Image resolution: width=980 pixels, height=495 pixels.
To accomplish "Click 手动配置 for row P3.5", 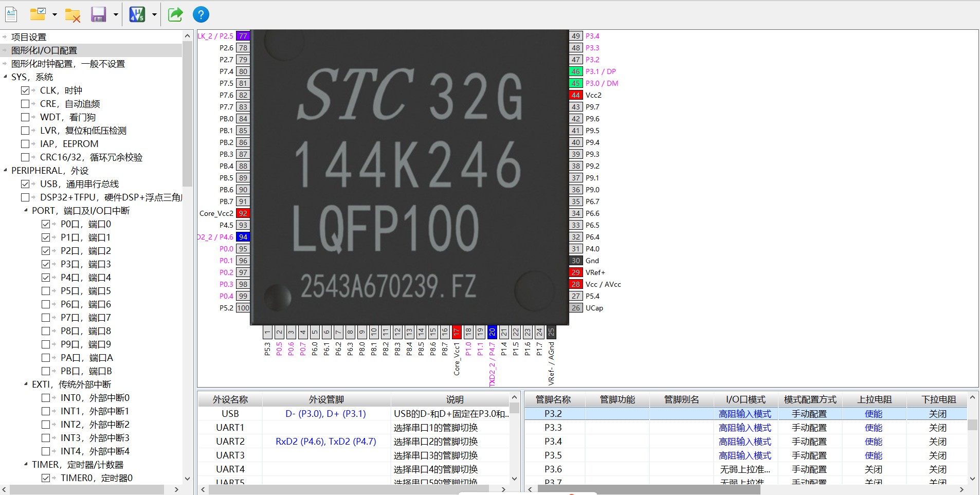I will pos(809,455).
